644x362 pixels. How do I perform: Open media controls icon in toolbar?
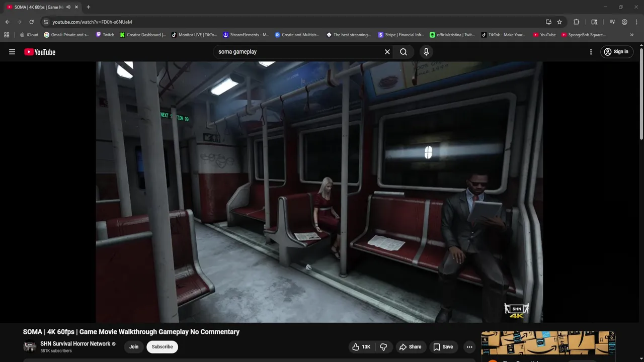[612, 22]
